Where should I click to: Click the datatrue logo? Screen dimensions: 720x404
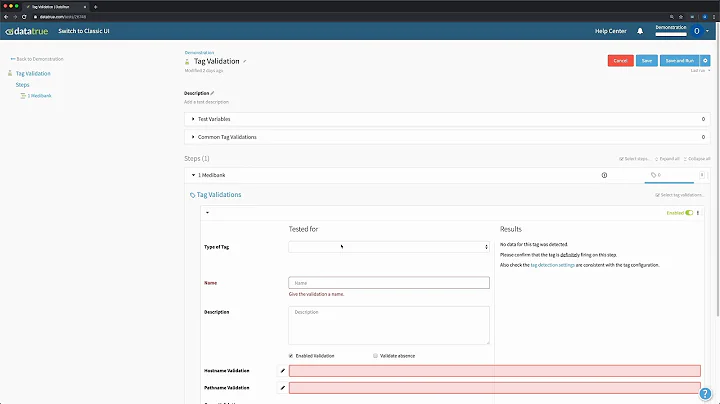(27, 31)
